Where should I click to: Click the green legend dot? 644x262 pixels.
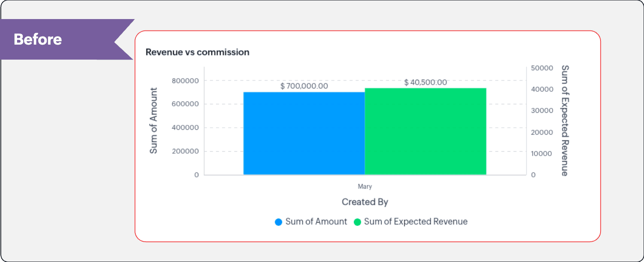(x=358, y=222)
